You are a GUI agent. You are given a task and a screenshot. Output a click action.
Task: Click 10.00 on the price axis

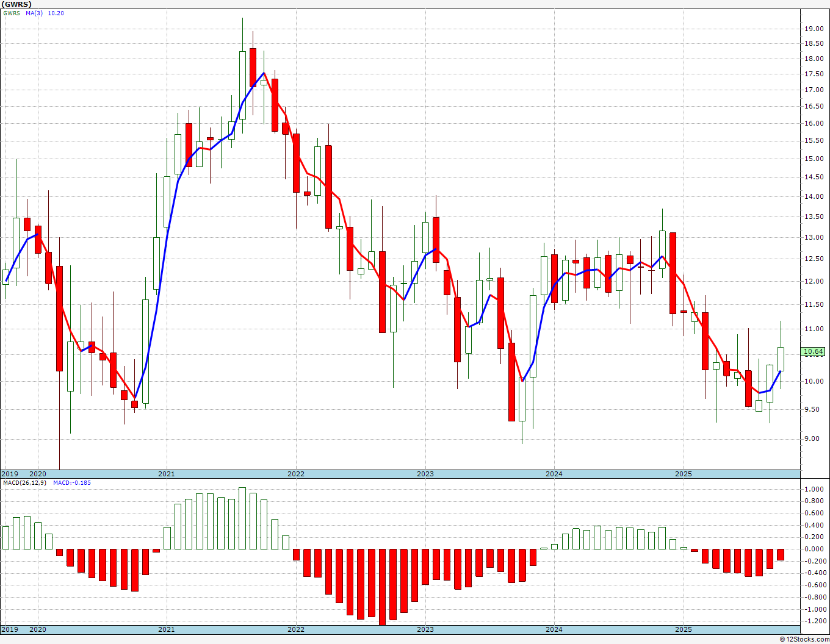pos(813,381)
